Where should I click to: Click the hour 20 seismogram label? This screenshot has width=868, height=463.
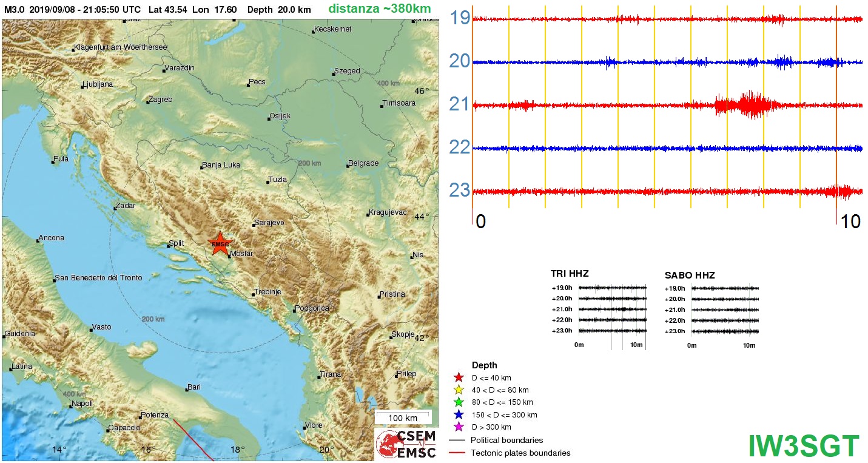(460, 61)
